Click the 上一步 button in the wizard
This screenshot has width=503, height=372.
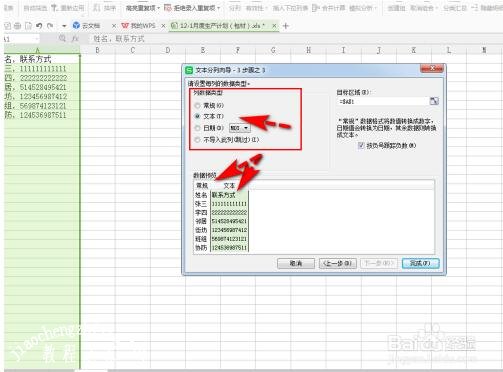(337, 263)
